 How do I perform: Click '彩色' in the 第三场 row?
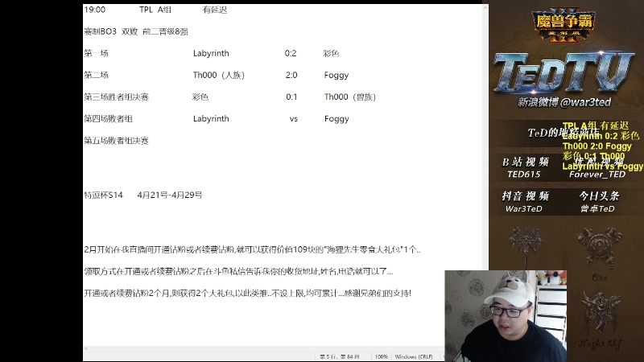(200, 97)
